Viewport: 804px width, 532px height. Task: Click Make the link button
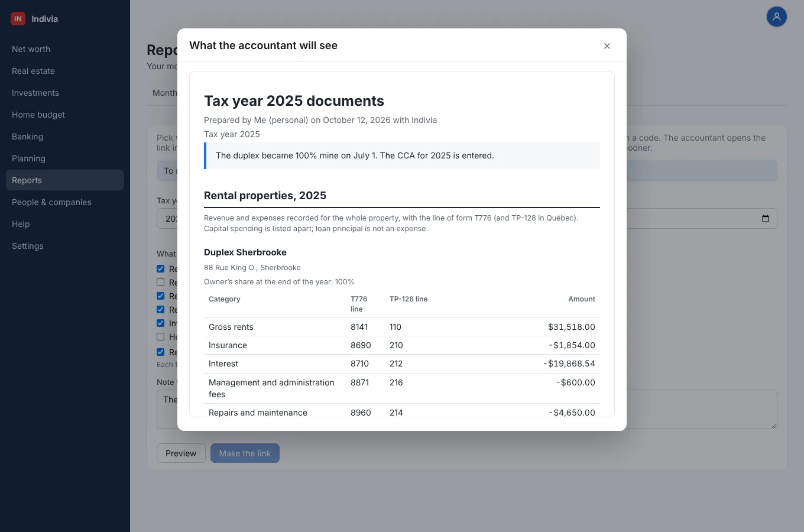coord(245,453)
